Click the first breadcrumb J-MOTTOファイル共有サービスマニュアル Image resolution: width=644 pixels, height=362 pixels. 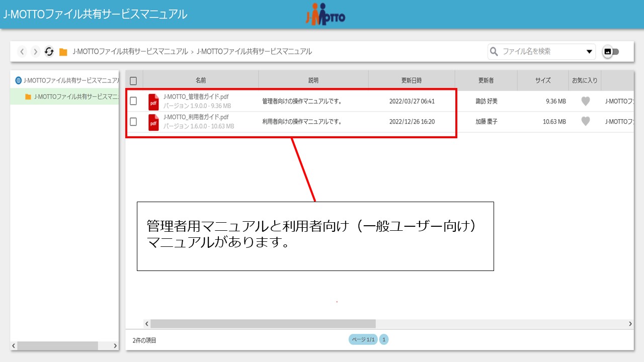tap(130, 51)
